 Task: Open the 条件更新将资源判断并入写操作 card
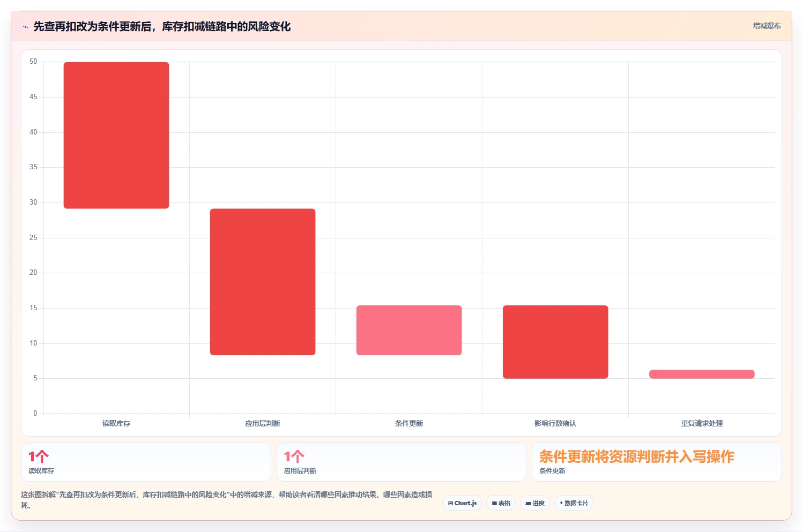pyautogui.click(x=657, y=462)
